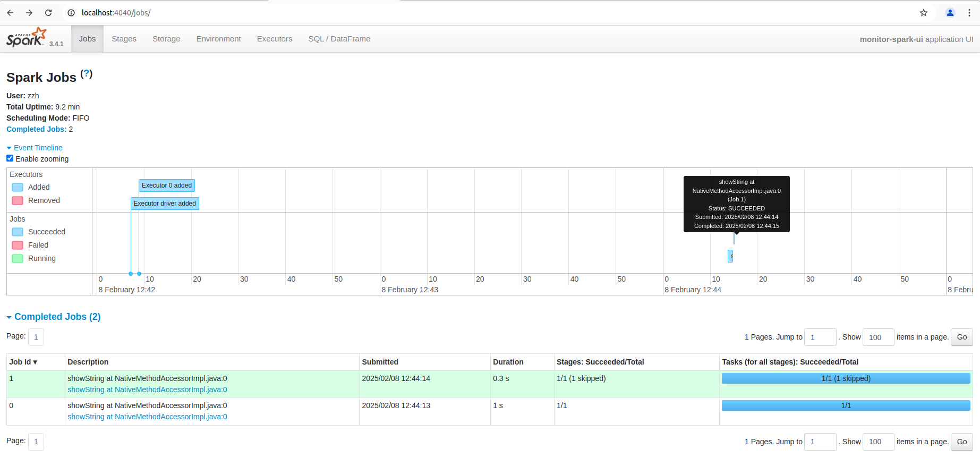Open the browser profile menu

point(950,13)
